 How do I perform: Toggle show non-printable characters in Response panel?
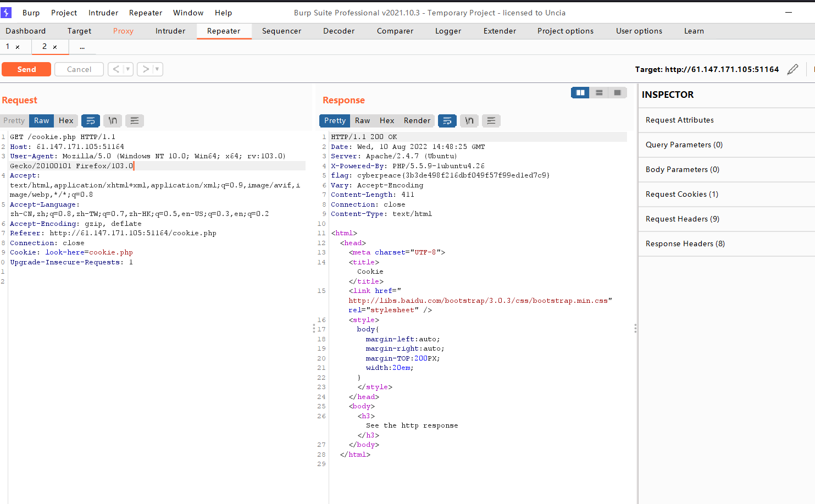pos(469,121)
